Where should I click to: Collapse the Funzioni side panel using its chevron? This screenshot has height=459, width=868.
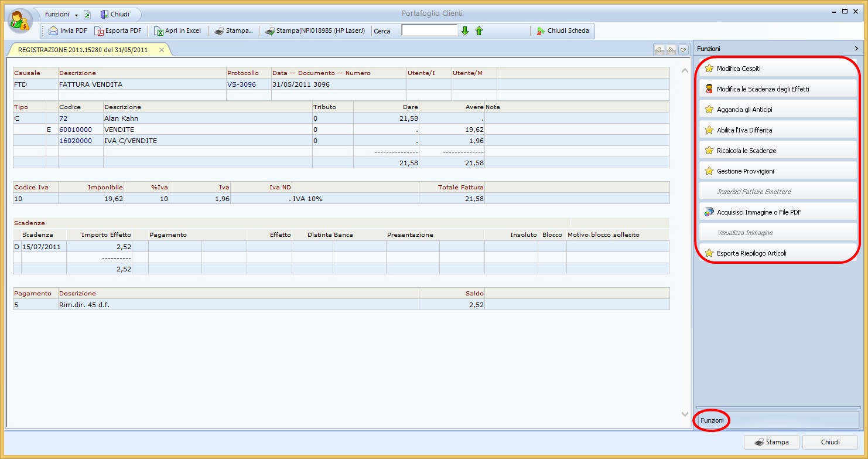pyautogui.click(x=856, y=49)
